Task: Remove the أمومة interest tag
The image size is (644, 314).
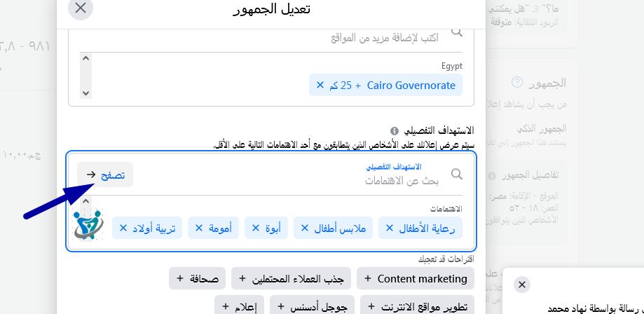Action: coord(198,228)
